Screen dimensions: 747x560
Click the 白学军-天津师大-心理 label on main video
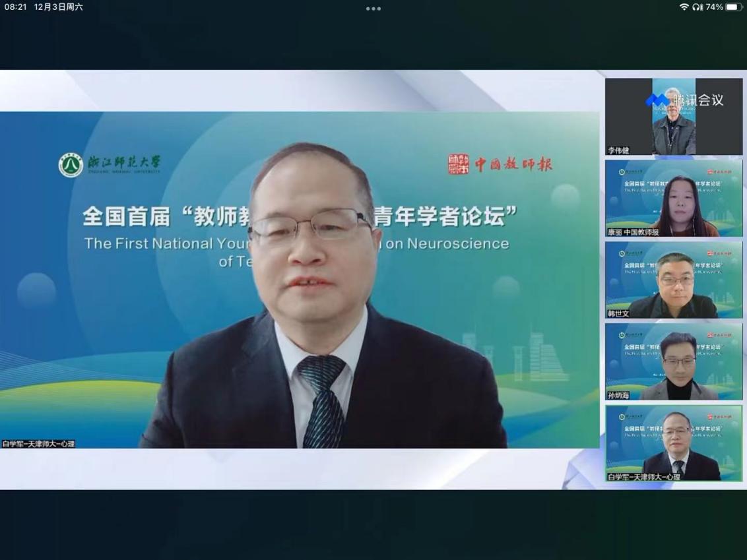[x=39, y=444]
